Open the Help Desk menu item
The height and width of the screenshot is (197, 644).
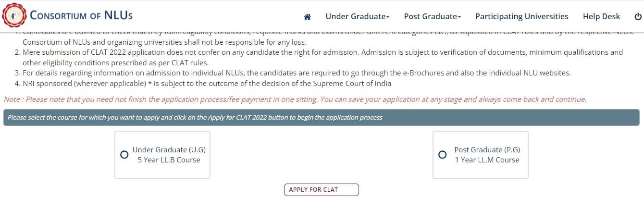coord(601,16)
